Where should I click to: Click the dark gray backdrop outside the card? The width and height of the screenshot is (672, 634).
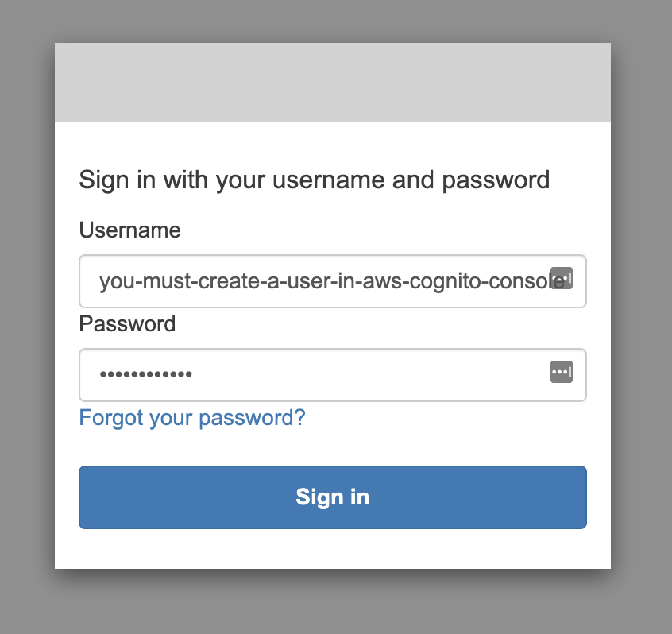click(x=27, y=318)
